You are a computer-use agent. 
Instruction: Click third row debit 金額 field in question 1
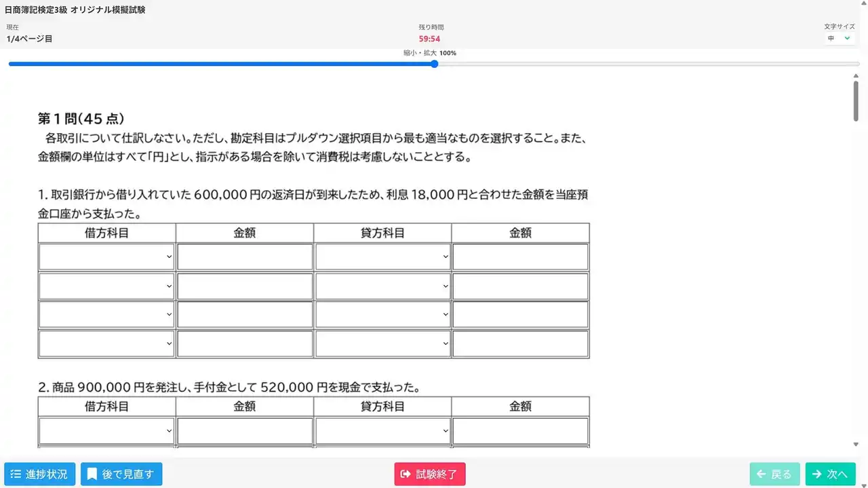click(x=245, y=315)
